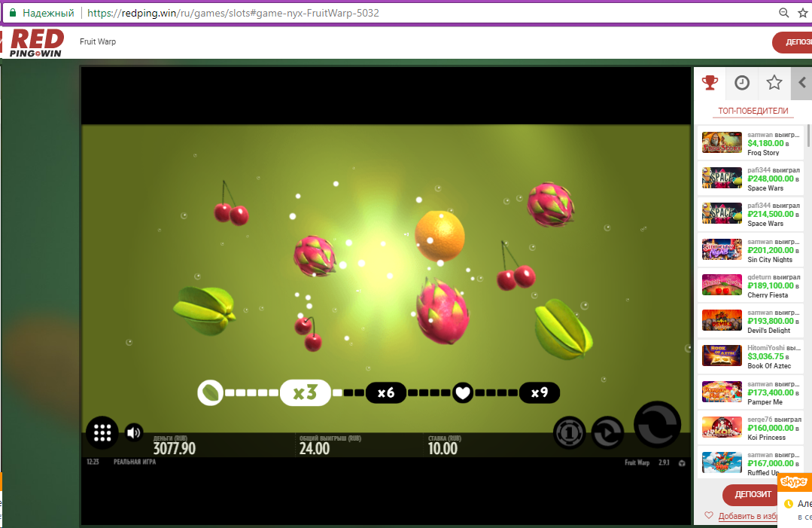Open the trophy top winners tab

coord(710,82)
